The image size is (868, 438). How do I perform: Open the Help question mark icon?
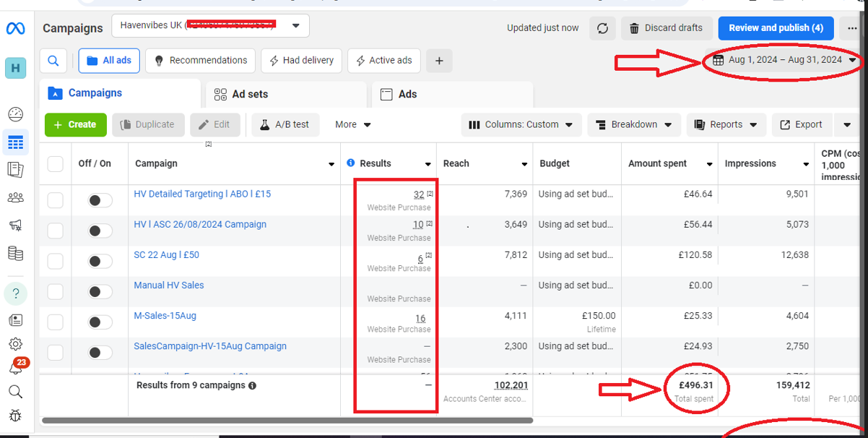15,293
